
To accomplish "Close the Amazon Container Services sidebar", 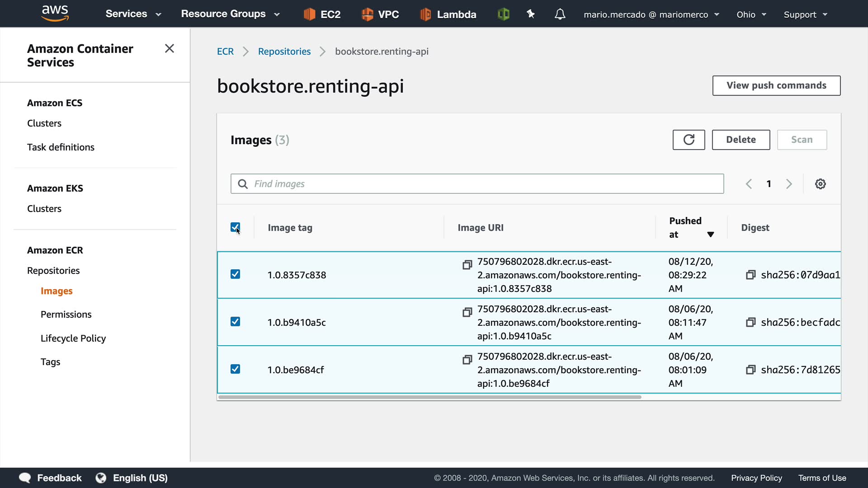I will click(x=170, y=48).
